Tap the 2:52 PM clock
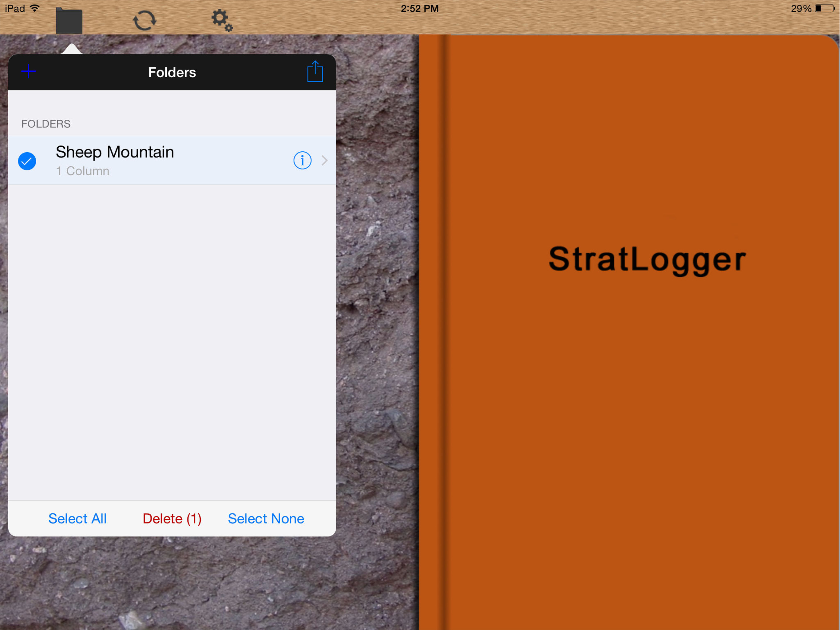The height and width of the screenshot is (630, 840). tap(420, 8)
